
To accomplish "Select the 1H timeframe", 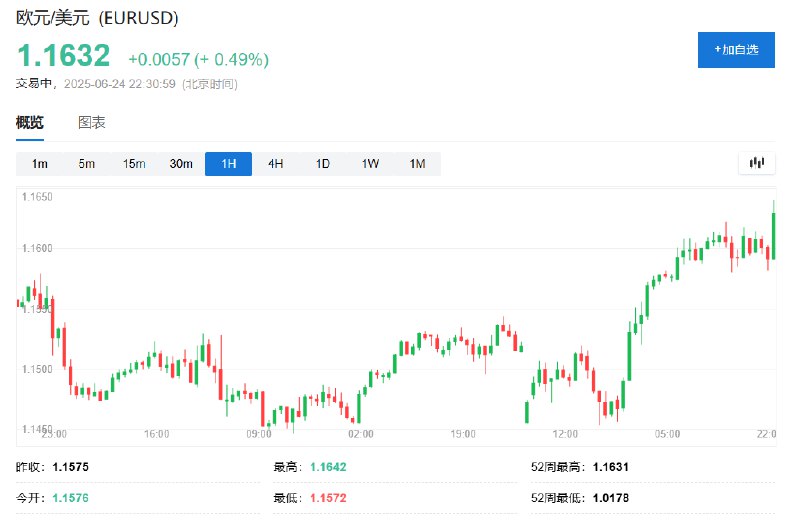I will [x=228, y=164].
